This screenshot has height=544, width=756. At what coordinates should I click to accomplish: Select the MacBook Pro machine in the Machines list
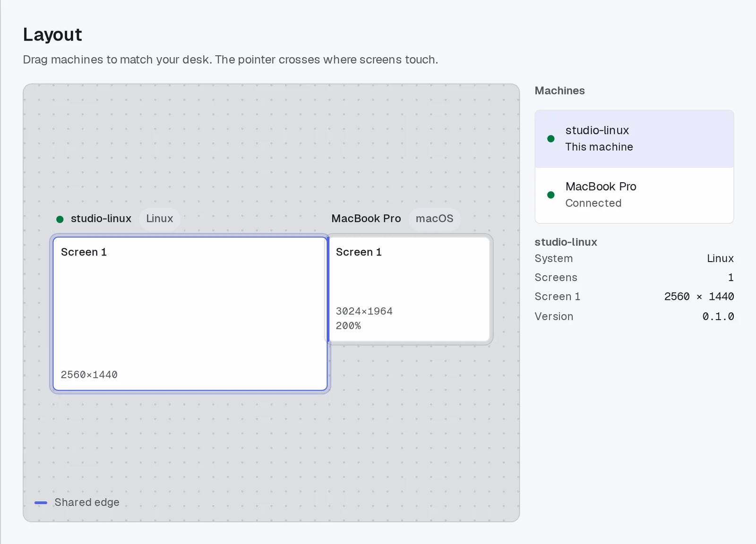(634, 195)
